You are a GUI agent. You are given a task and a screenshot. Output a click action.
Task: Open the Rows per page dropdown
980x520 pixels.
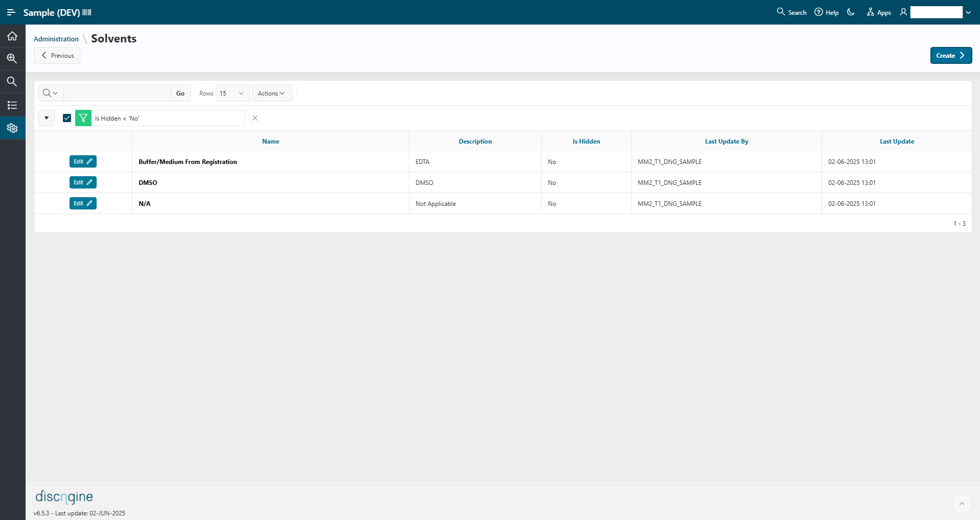tap(233, 93)
